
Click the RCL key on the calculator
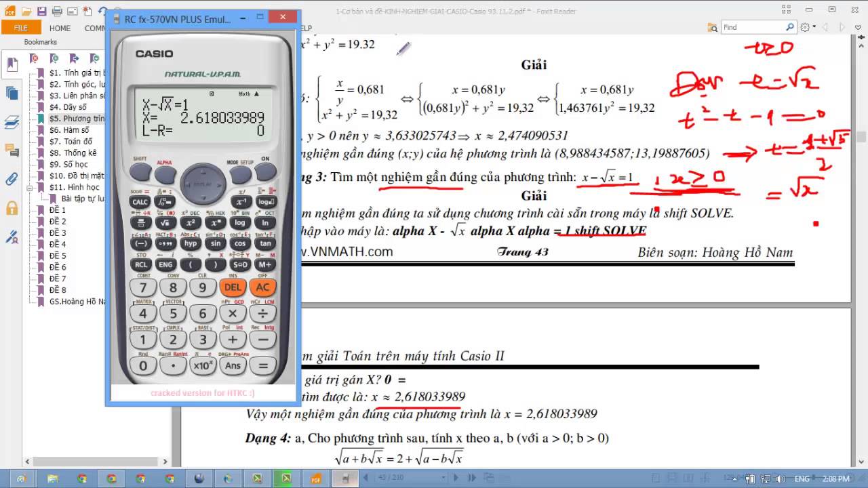tap(140, 264)
